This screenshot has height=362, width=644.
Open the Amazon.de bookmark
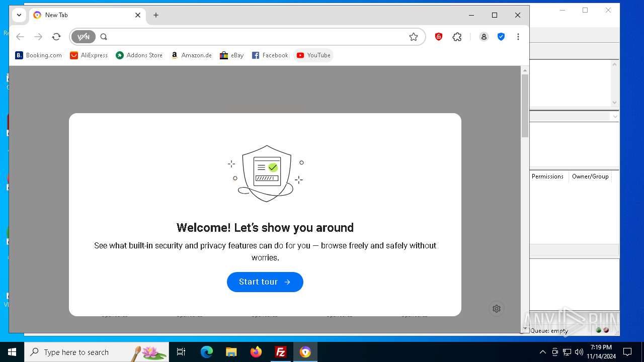coord(191,55)
